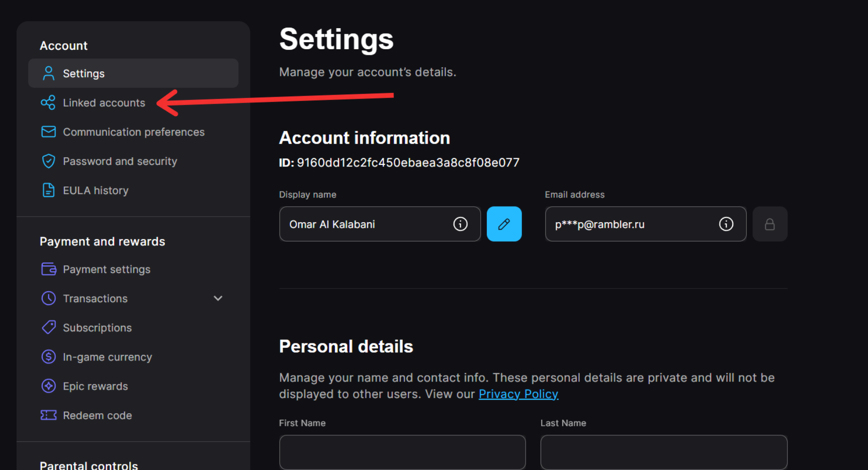Click the lock button beside email address

[769, 224]
